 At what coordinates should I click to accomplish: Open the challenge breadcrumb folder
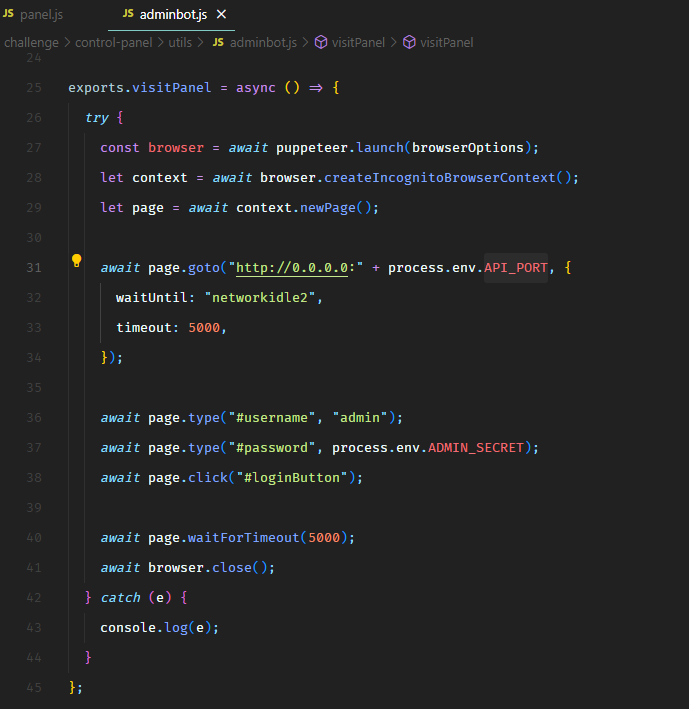(31, 42)
